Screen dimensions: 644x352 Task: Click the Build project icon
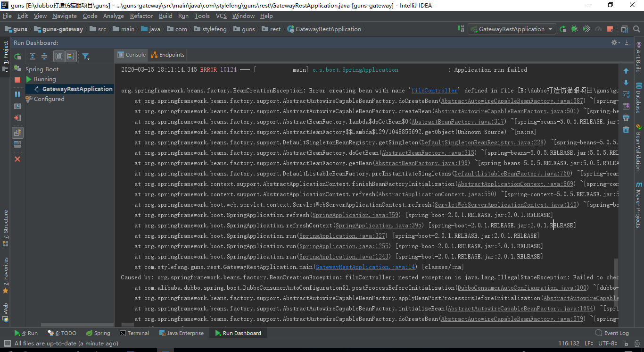[x=461, y=29]
